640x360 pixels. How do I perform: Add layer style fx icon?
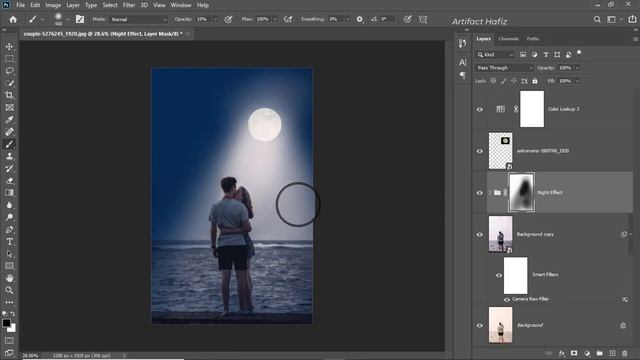coord(562,353)
